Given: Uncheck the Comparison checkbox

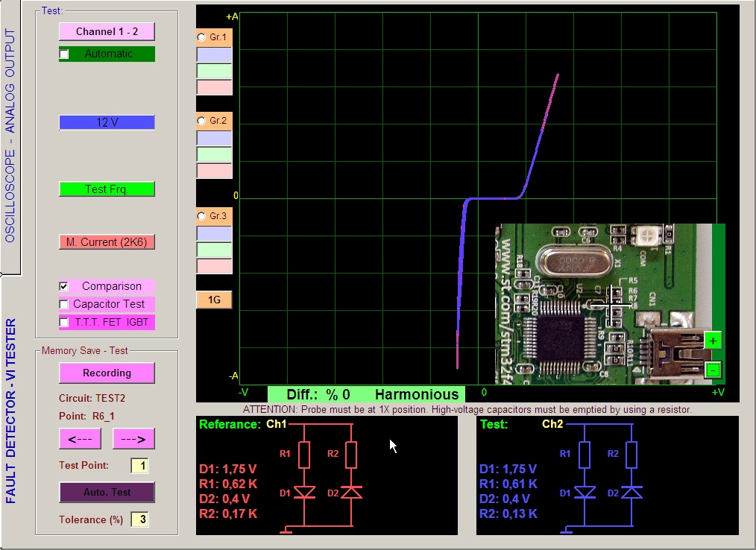Looking at the screenshot, I should pyautogui.click(x=64, y=286).
